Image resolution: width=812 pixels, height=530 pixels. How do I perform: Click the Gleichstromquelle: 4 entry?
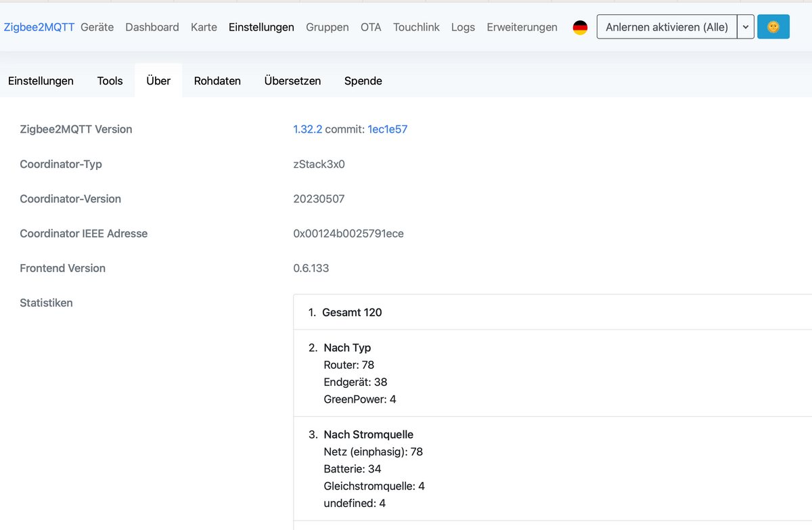374,486
